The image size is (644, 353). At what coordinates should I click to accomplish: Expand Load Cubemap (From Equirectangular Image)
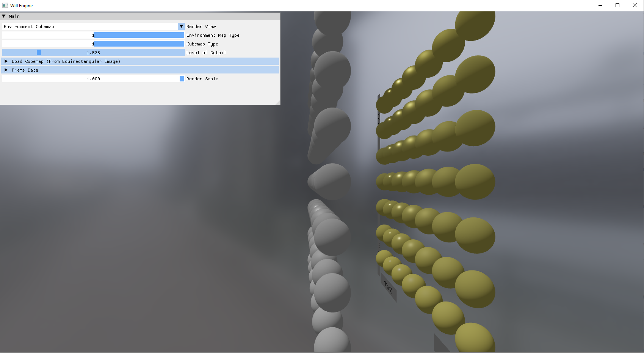(64, 61)
